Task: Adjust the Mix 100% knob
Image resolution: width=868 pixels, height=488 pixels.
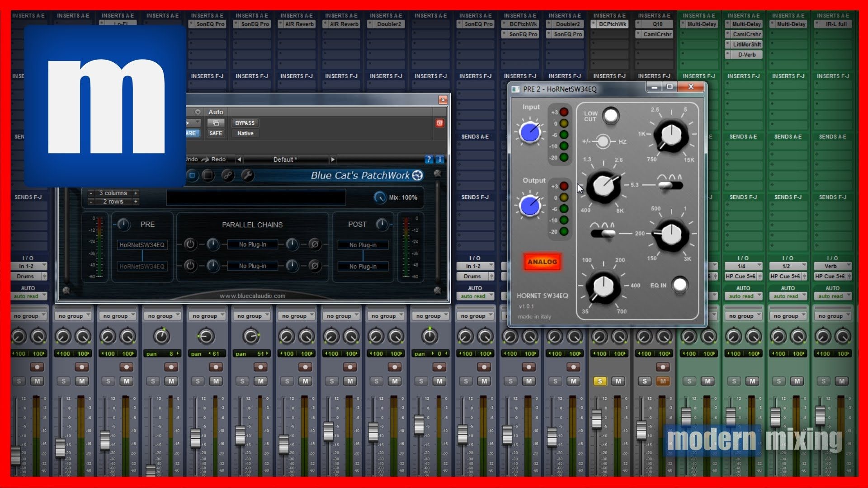Action: (379, 197)
